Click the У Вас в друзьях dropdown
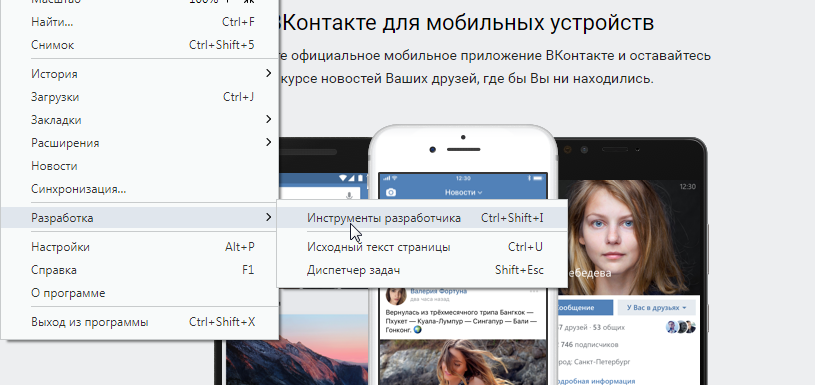This screenshot has height=385, width=815. (656, 307)
